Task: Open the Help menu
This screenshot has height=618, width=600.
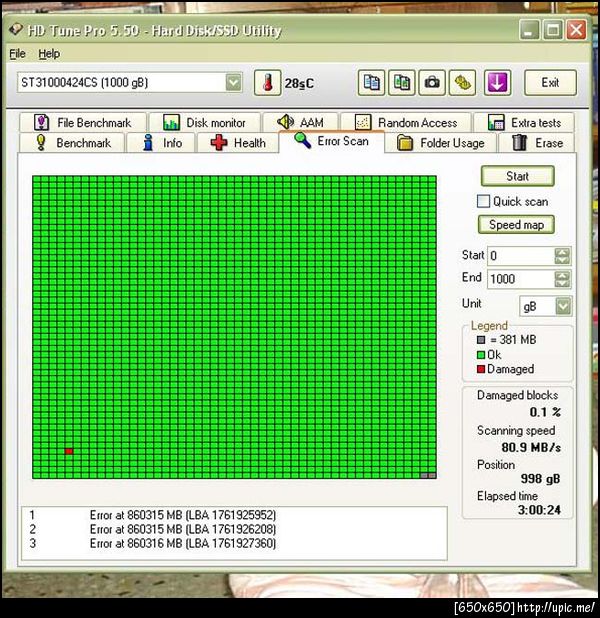Action: [49, 54]
